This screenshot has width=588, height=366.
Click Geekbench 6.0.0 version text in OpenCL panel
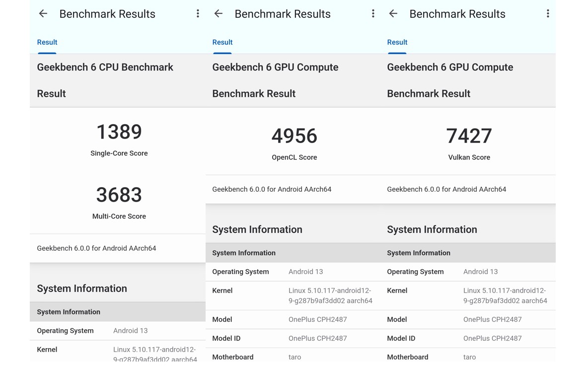click(272, 189)
